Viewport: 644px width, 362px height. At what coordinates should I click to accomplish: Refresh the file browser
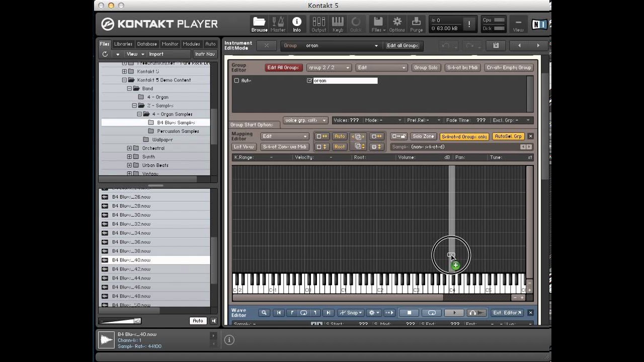point(105,54)
